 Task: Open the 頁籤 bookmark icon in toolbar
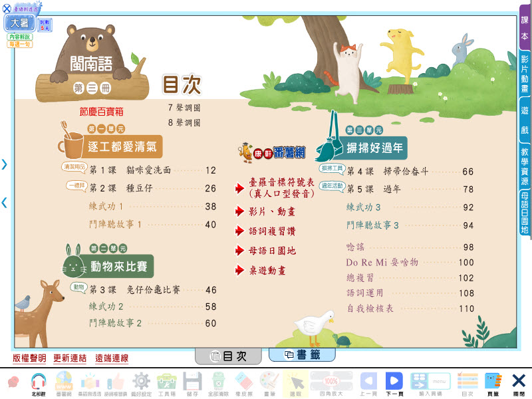(492, 382)
